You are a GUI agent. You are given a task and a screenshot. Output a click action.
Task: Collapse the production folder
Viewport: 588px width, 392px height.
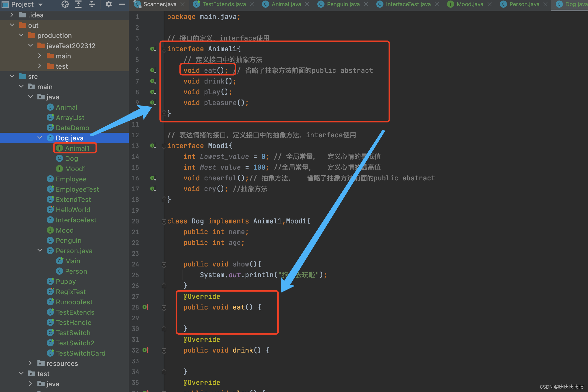point(21,35)
